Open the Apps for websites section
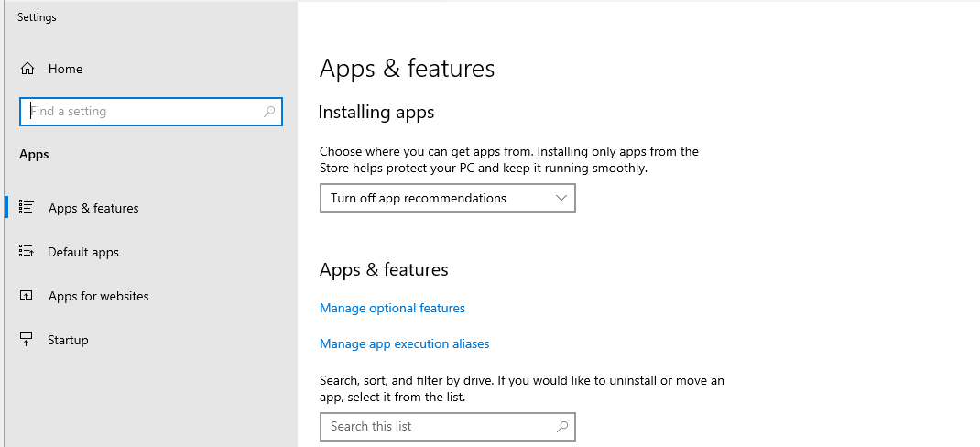 [x=98, y=296]
